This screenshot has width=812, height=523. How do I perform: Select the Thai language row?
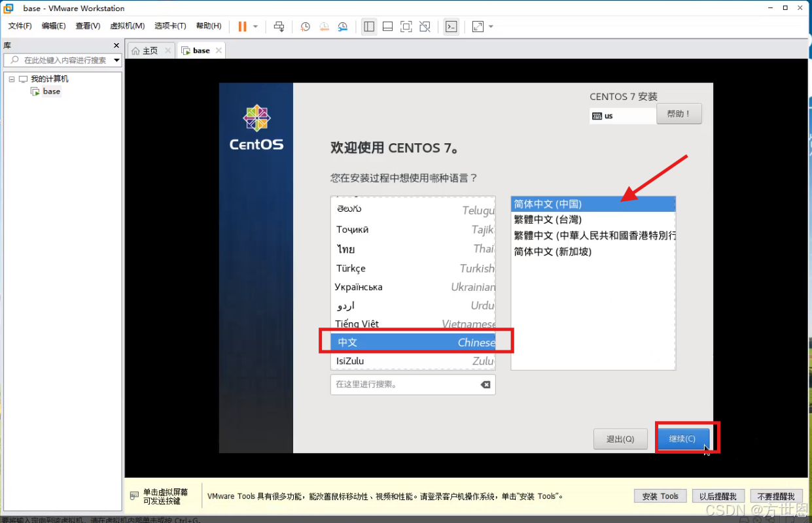(x=414, y=248)
